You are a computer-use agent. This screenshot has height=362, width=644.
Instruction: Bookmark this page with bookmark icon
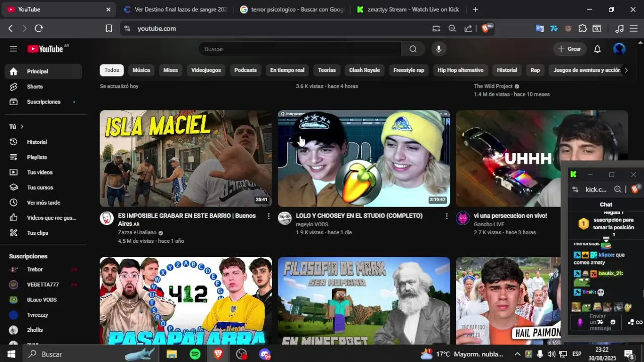point(109,29)
